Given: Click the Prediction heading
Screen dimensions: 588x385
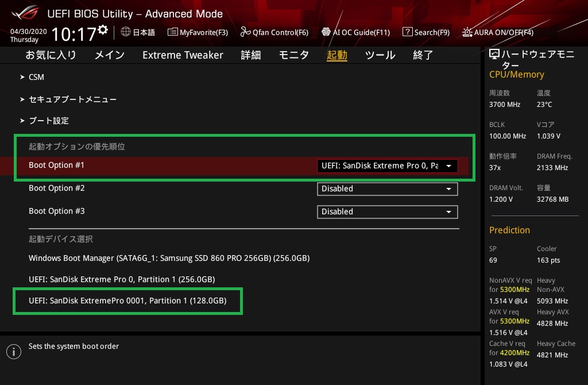Looking at the screenshot, I should (x=509, y=230).
